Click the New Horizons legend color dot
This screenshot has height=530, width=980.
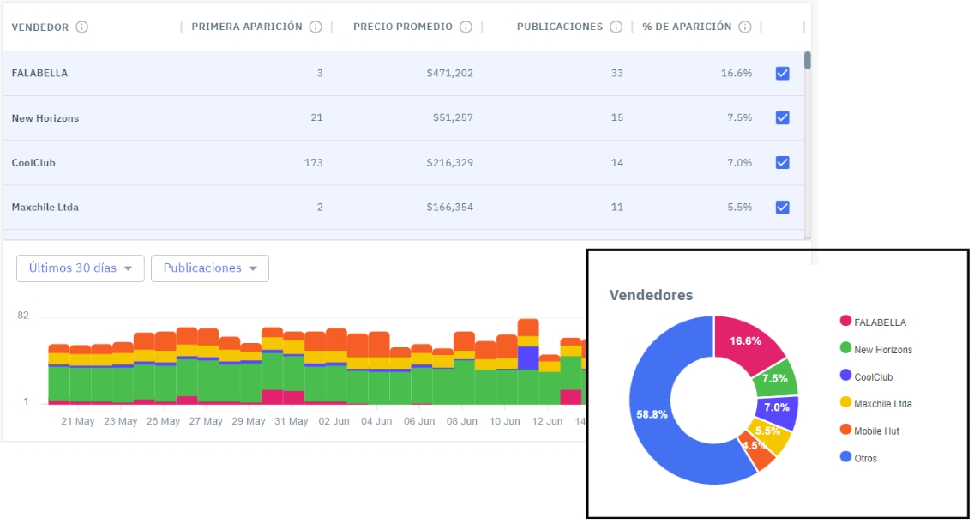coord(845,348)
